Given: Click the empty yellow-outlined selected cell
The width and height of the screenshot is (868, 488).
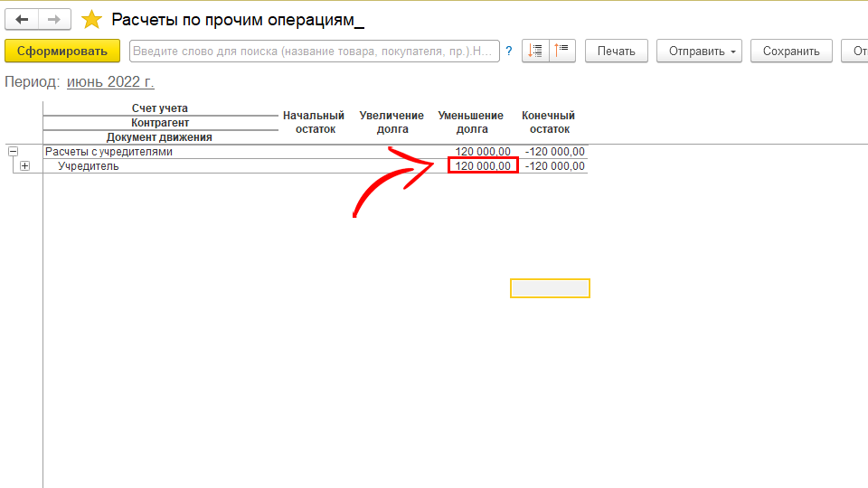Looking at the screenshot, I should pos(550,288).
